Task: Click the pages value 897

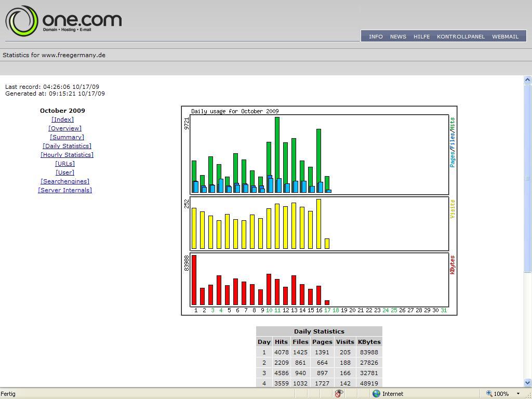Action: 322,373
